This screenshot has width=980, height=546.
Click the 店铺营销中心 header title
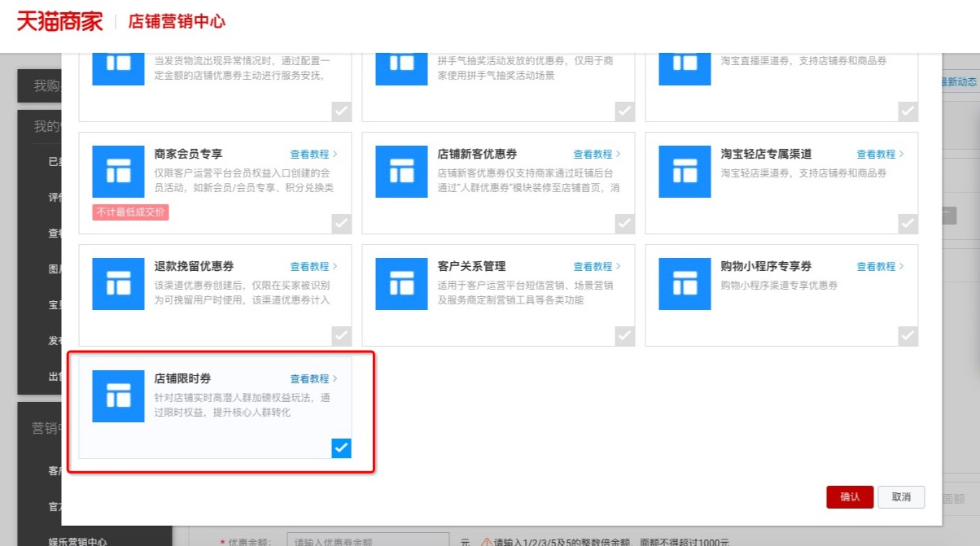coord(177,22)
